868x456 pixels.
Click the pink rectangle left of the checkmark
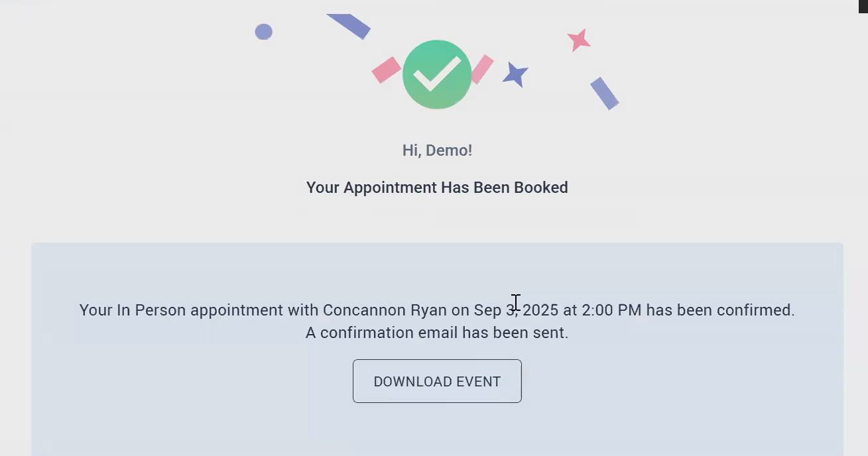click(x=386, y=70)
